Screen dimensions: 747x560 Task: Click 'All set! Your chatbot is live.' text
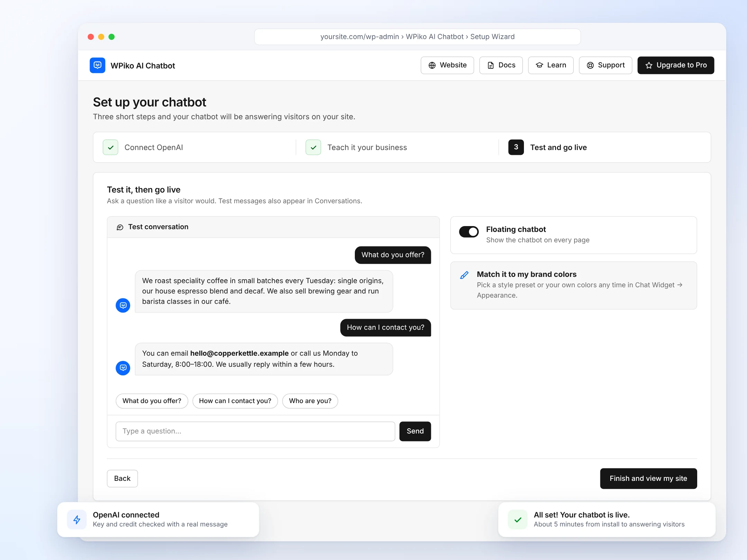pyautogui.click(x=582, y=515)
